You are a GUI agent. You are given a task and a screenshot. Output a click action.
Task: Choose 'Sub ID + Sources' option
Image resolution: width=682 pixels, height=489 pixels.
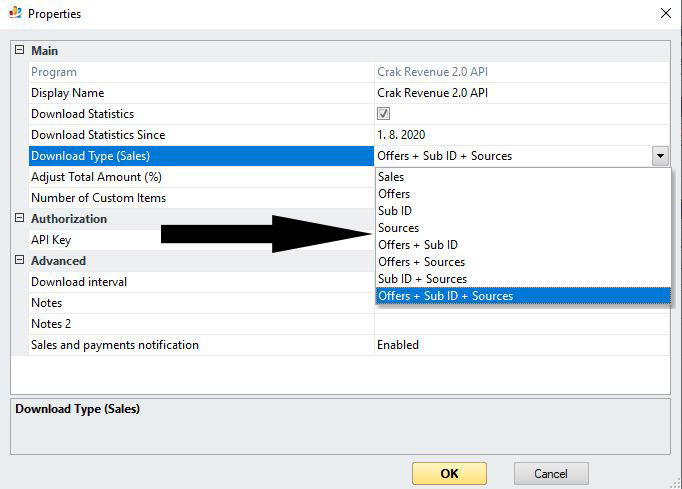[523, 278]
